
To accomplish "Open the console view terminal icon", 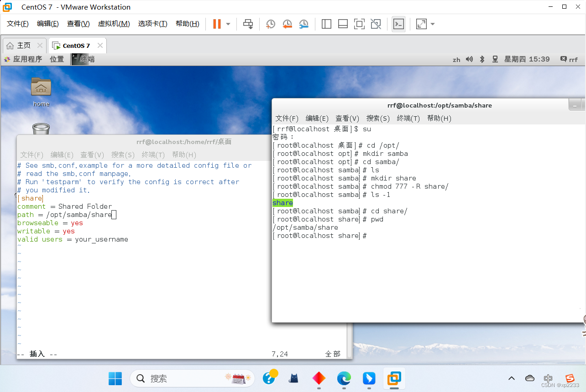I will (398, 24).
